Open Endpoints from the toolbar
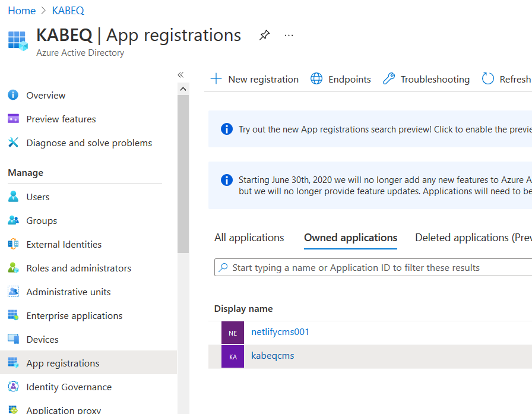 click(341, 79)
